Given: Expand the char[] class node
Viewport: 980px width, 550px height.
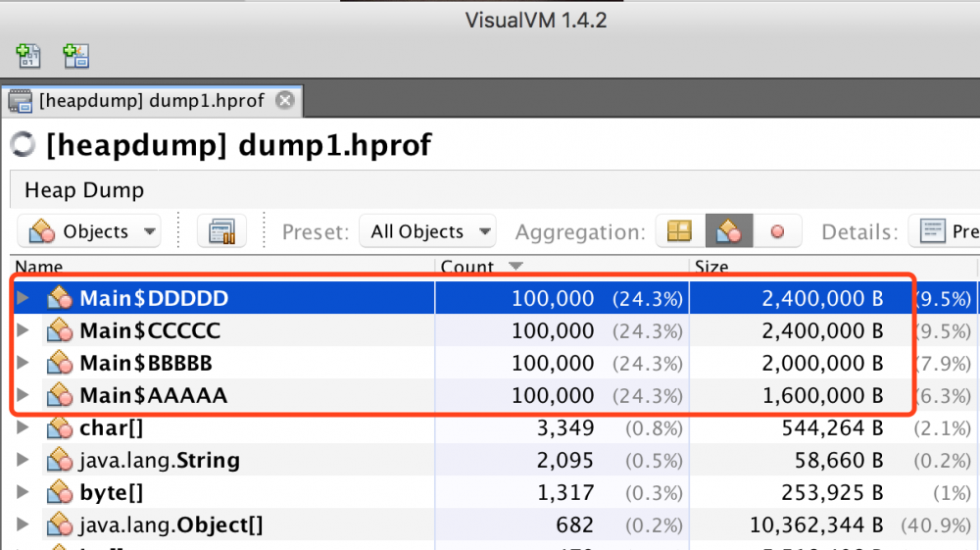Looking at the screenshot, I should (x=23, y=427).
